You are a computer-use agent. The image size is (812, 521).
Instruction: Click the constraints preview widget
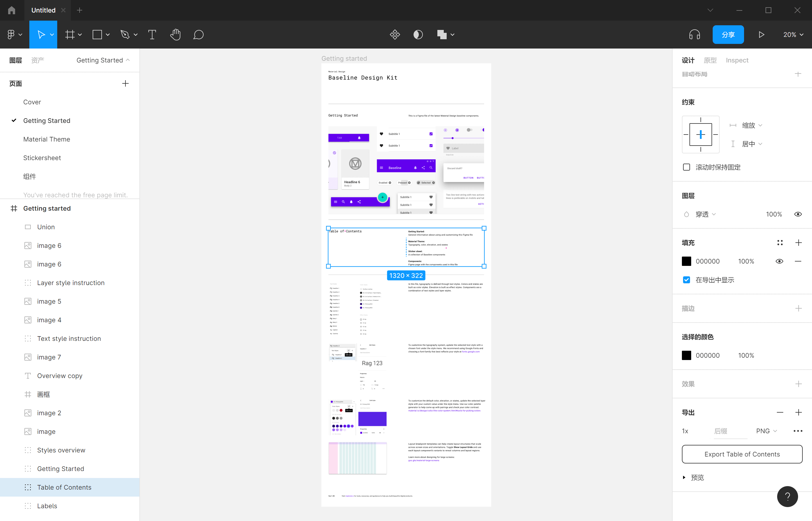click(700, 134)
